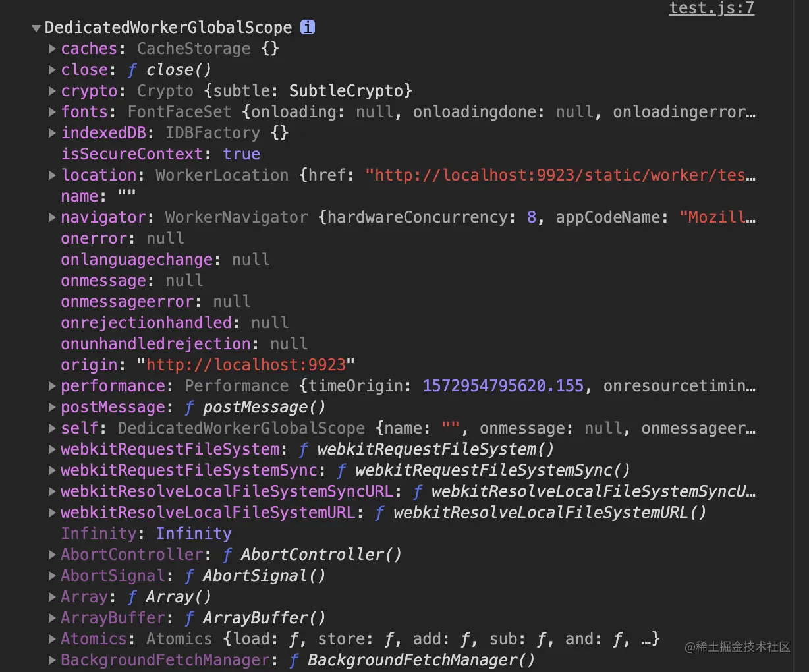This screenshot has width=809, height=672.
Task: Expand the self property
Action: coord(52,428)
